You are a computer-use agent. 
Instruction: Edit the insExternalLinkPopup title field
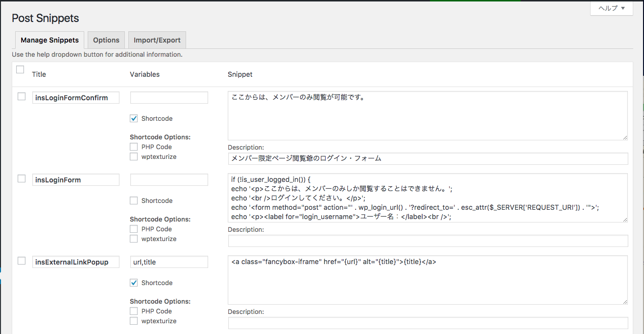click(x=76, y=262)
